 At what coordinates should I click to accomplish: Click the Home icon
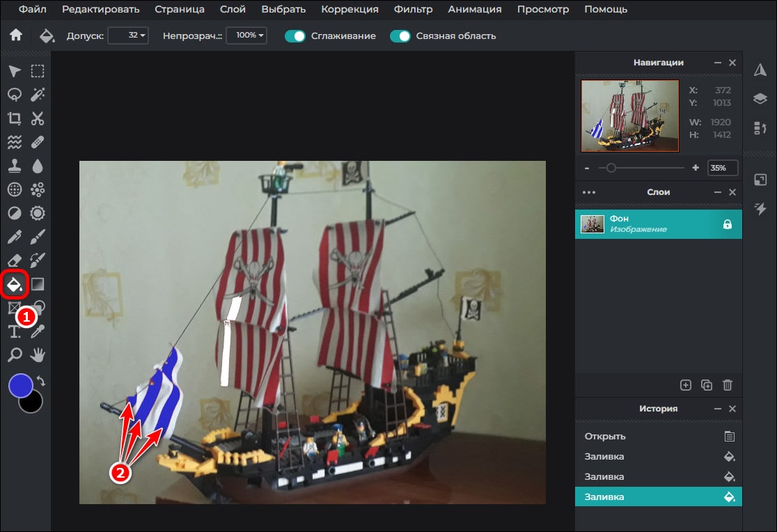coord(15,36)
